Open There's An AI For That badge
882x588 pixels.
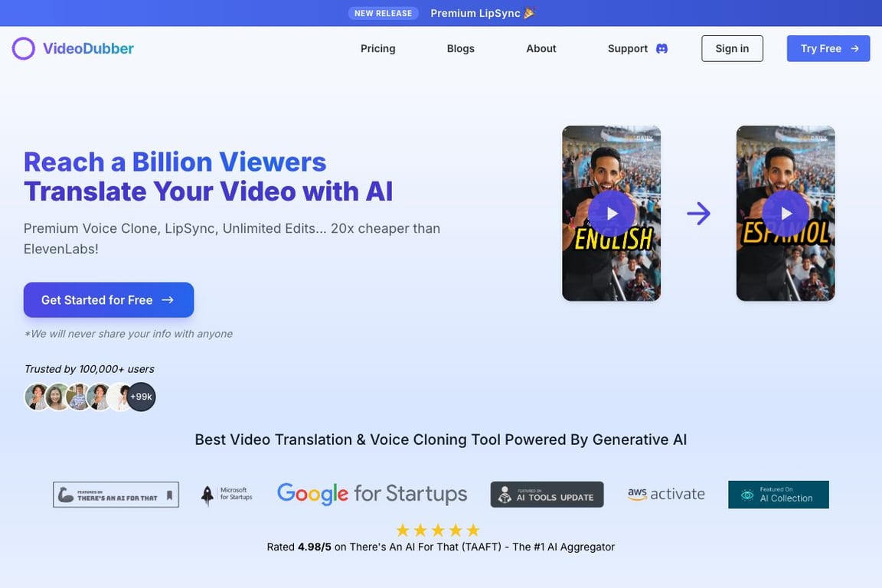pos(116,495)
